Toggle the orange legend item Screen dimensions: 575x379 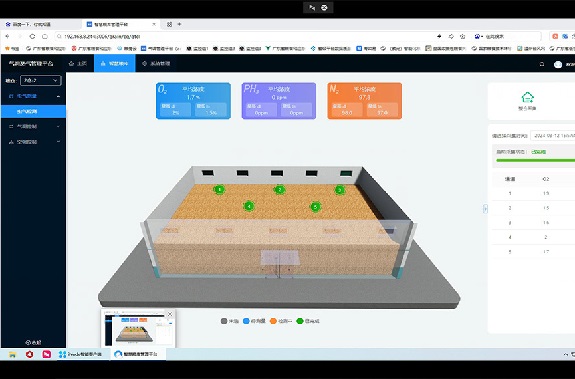[281, 321]
